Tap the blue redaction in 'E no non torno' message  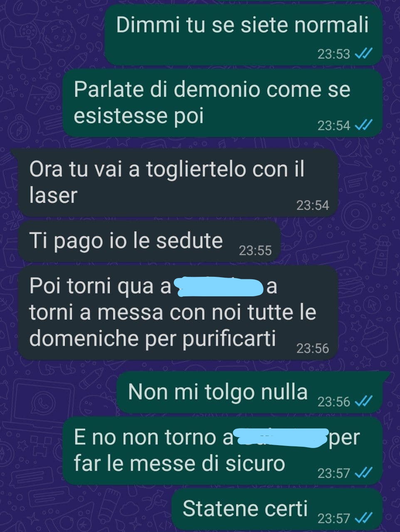[x=281, y=437]
